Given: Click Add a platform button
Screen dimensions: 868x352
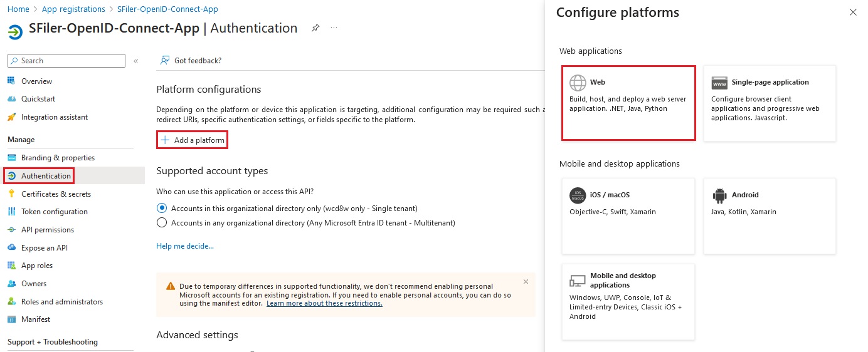Looking at the screenshot, I should click(x=192, y=140).
